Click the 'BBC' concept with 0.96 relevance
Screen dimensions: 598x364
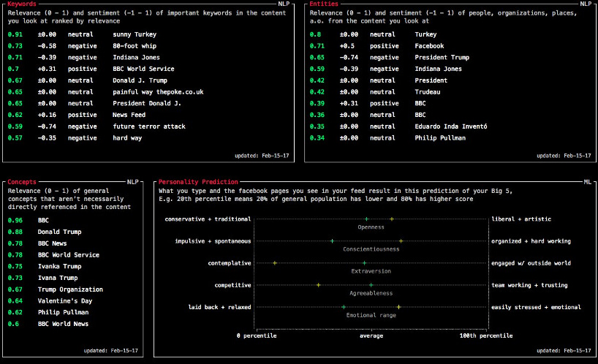43,220
